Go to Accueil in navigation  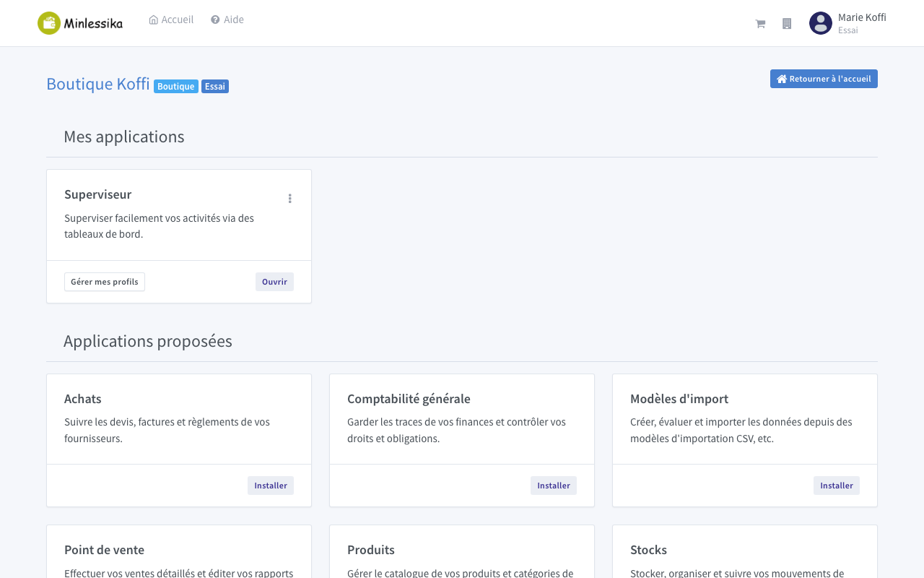pyautogui.click(x=171, y=20)
